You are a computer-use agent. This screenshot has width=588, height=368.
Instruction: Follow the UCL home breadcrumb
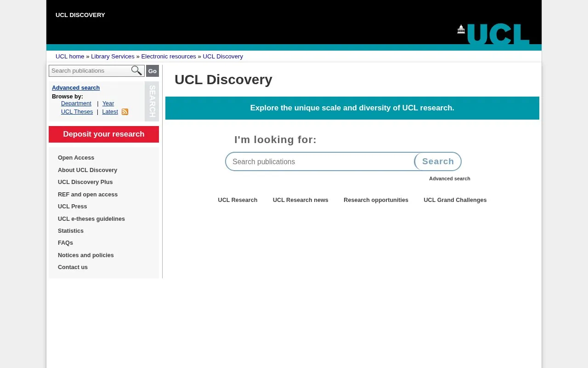pyautogui.click(x=70, y=57)
